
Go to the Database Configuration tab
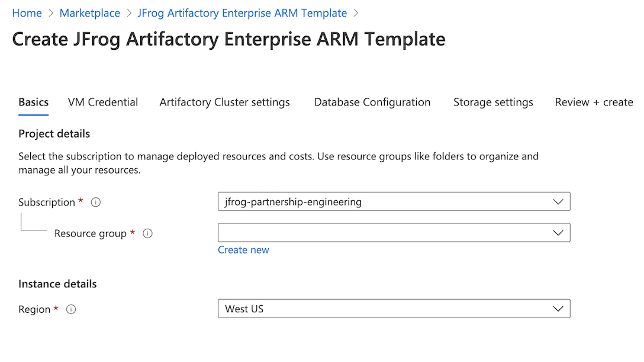click(372, 102)
